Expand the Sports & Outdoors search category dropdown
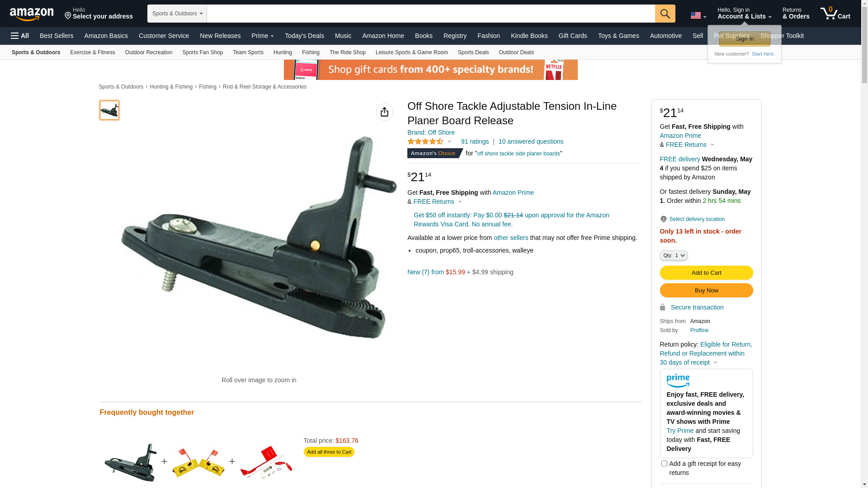This screenshot has width=868, height=488. [177, 14]
